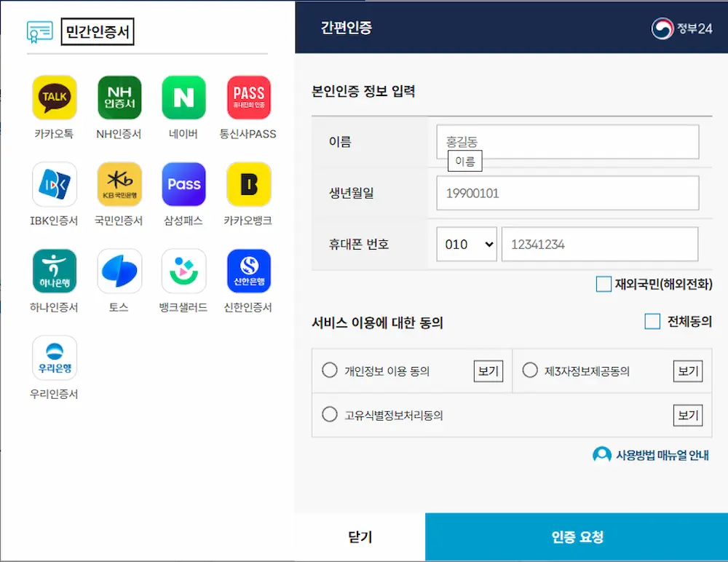Select the 고유식별정보처리동의 radio button
The height and width of the screenshot is (562, 728).
[330, 414]
